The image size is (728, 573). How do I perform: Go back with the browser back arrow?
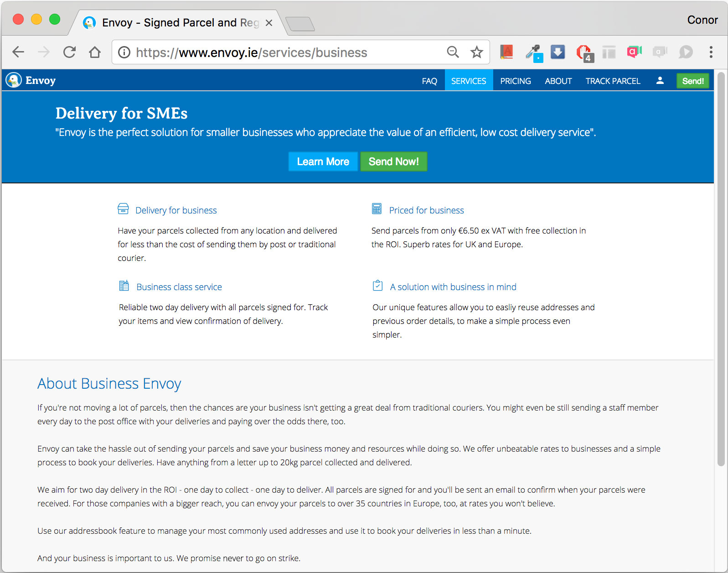(x=18, y=52)
